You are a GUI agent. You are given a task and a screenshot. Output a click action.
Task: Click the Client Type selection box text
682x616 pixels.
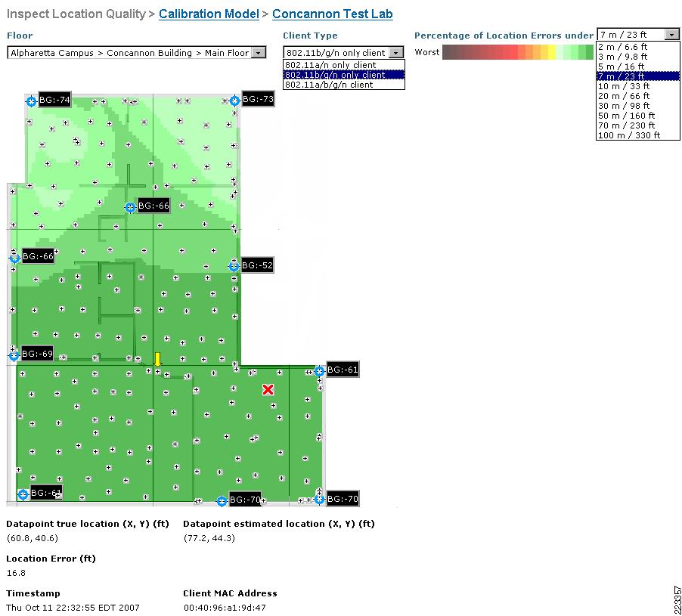pyautogui.click(x=336, y=53)
